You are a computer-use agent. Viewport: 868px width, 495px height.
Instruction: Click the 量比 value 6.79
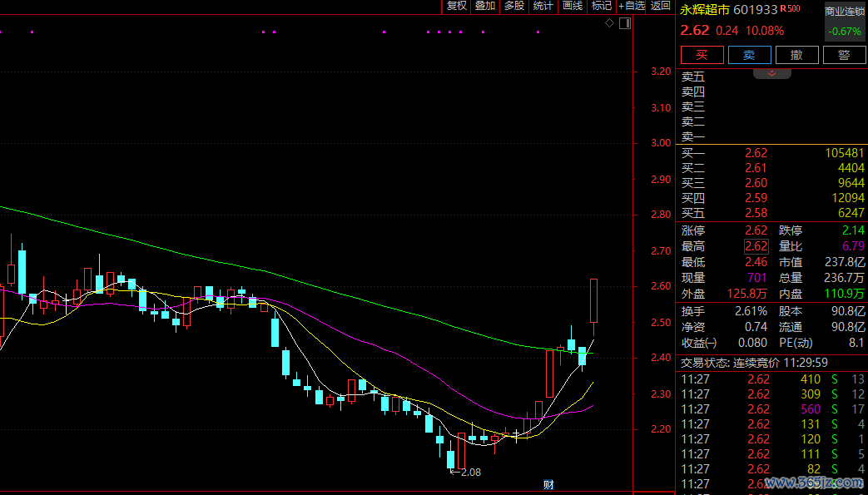[x=853, y=246]
